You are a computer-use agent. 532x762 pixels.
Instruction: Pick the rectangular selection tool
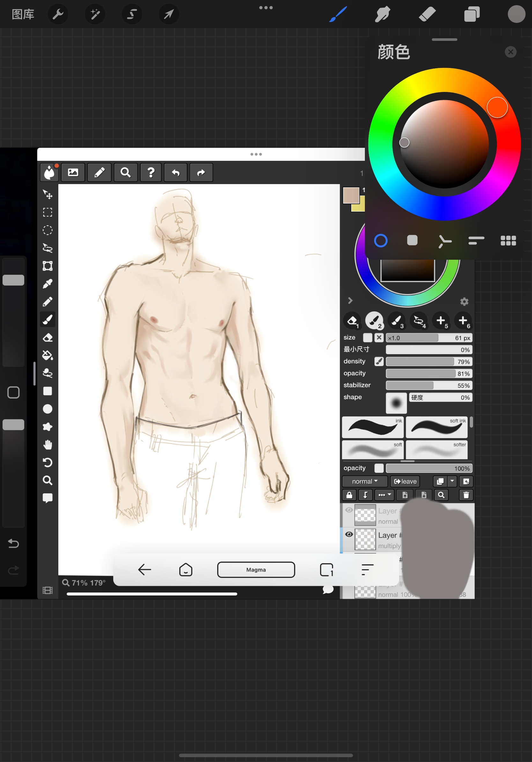(48, 212)
